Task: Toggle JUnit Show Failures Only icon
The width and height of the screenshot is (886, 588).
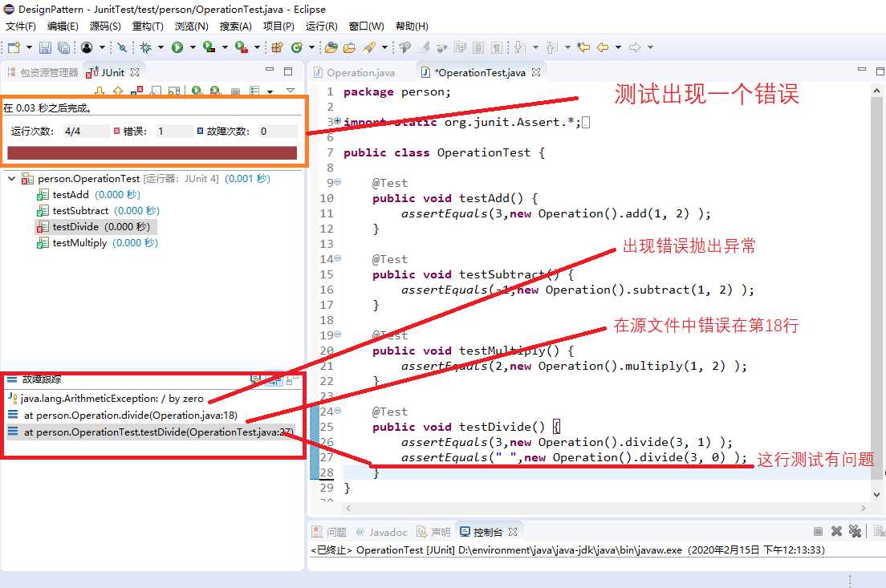Action: [137, 91]
